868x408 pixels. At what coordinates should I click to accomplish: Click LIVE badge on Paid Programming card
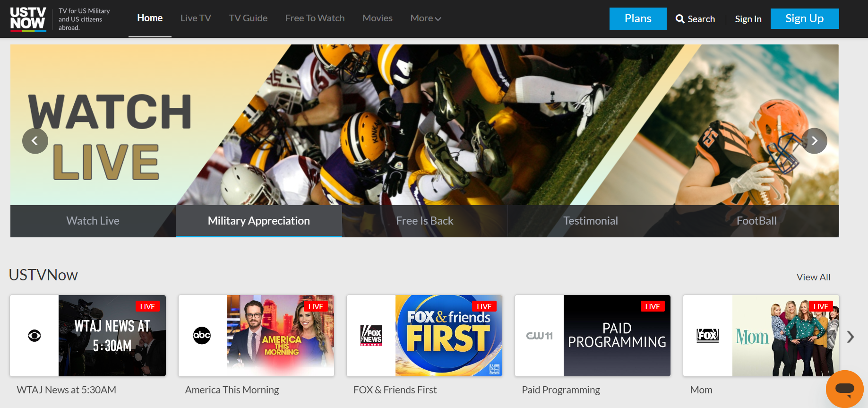coord(653,306)
